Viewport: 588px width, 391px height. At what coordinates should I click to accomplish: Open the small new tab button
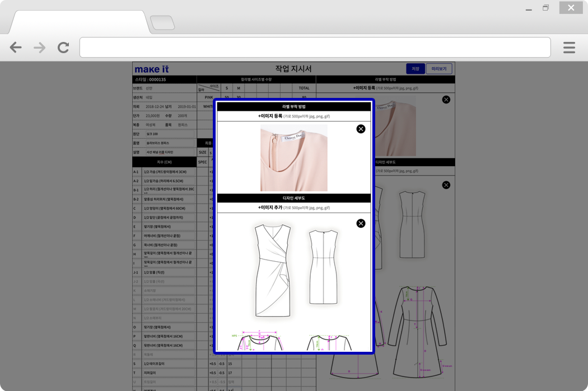coord(162,22)
